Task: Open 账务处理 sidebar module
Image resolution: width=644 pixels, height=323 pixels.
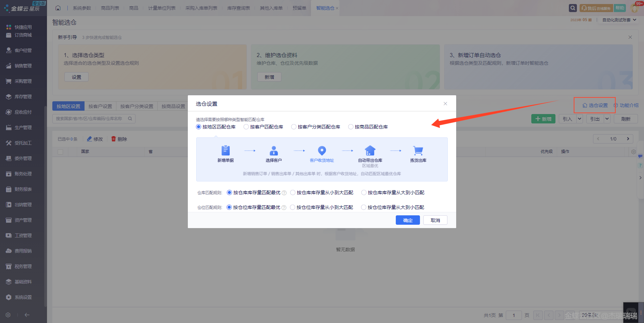Action: click(19, 174)
